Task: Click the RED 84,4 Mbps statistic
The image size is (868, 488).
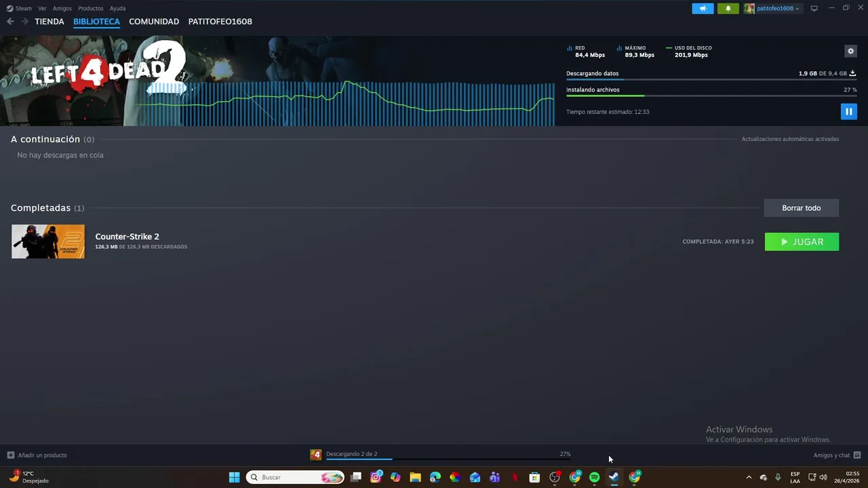Action: (x=586, y=52)
